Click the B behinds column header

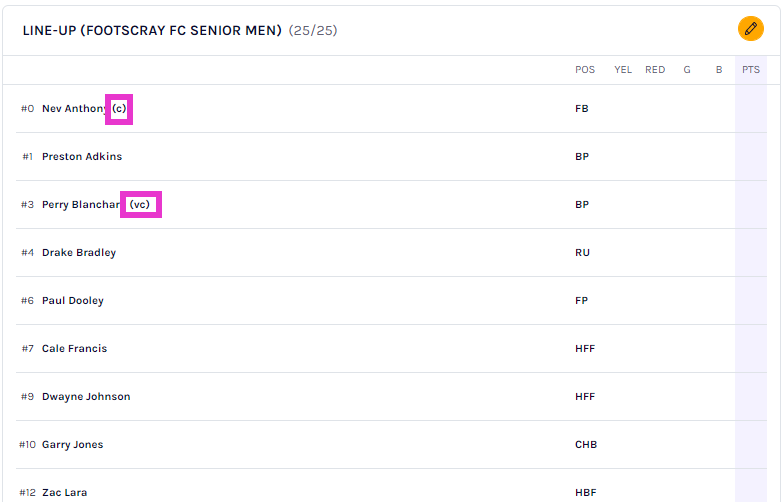718,70
